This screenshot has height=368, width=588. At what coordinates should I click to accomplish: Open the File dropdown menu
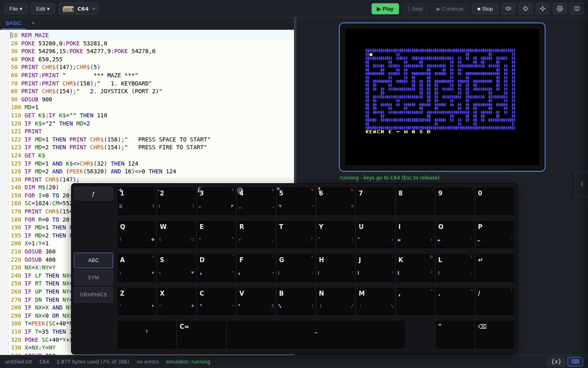pos(16,9)
